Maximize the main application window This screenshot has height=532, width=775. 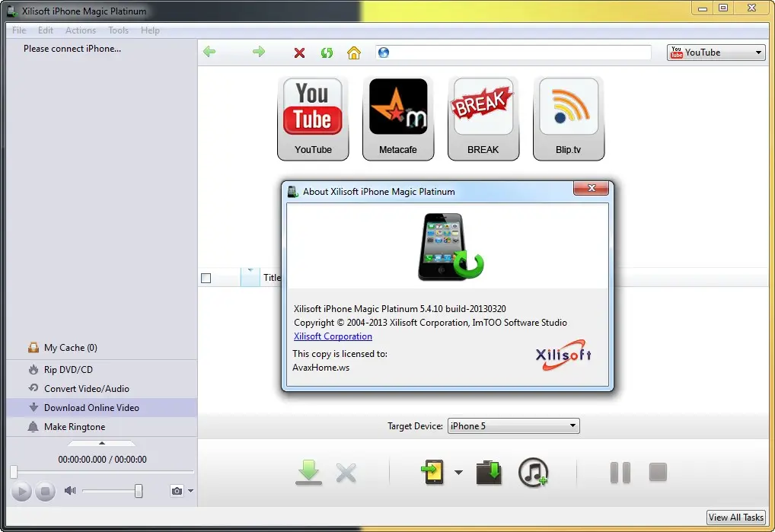723,8
